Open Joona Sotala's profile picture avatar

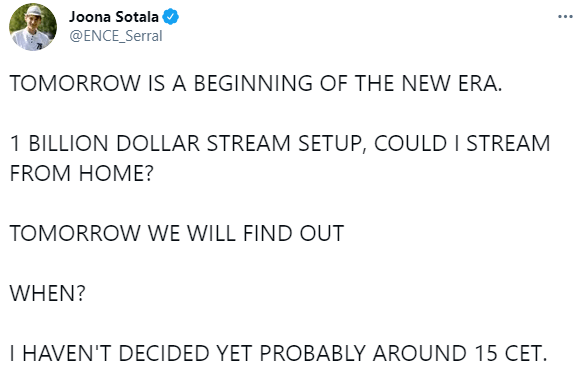[x=33, y=27]
